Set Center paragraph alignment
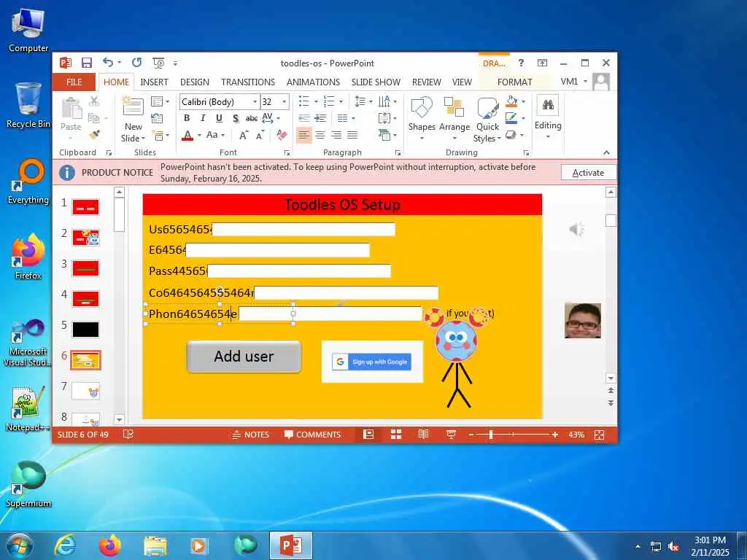 [x=320, y=135]
